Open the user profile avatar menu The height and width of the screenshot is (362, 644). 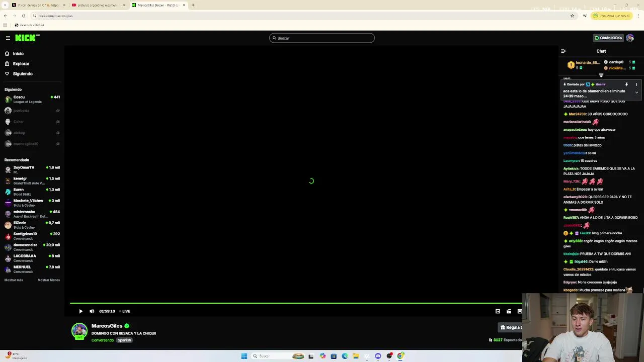(x=630, y=38)
